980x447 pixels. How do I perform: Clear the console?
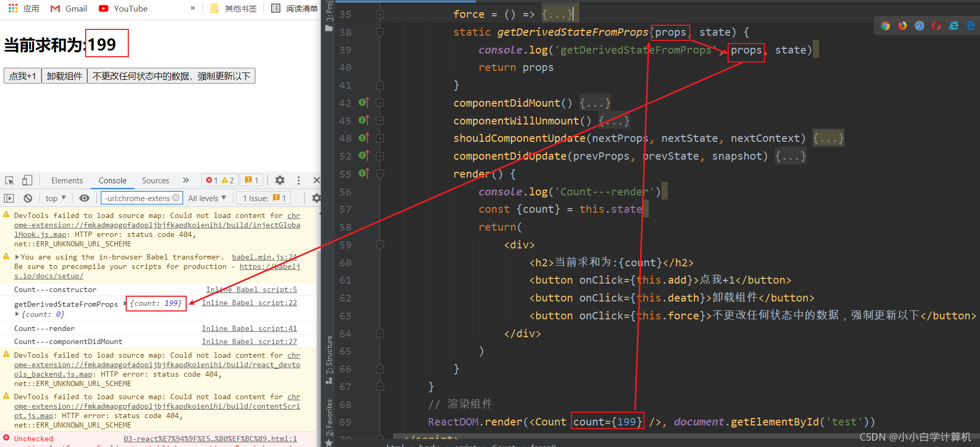tap(28, 198)
